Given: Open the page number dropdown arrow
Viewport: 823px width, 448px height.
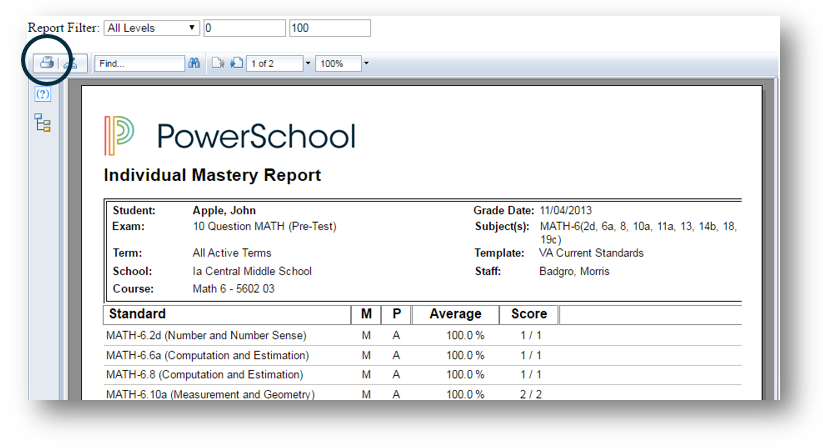Looking at the screenshot, I should point(308,63).
